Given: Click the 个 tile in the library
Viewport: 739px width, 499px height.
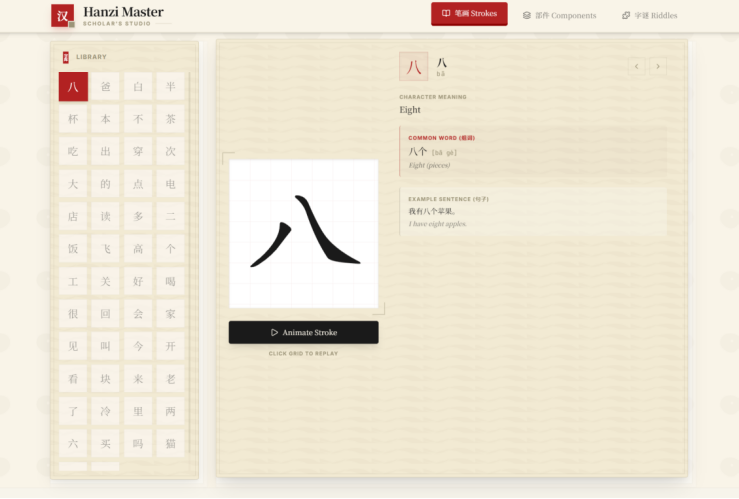Looking at the screenshot, I should point(171,249).
